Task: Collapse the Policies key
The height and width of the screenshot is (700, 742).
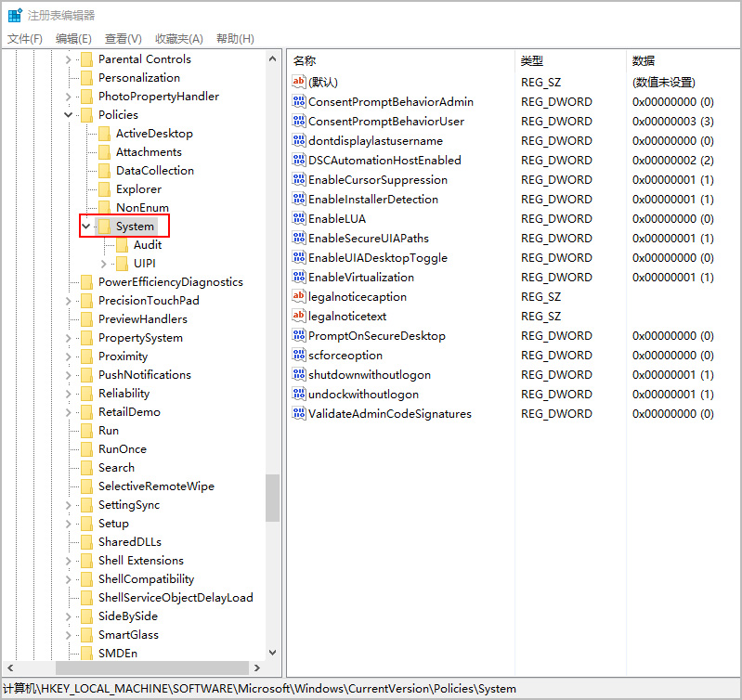Action: pyautogui.click(x=69, y=115)
